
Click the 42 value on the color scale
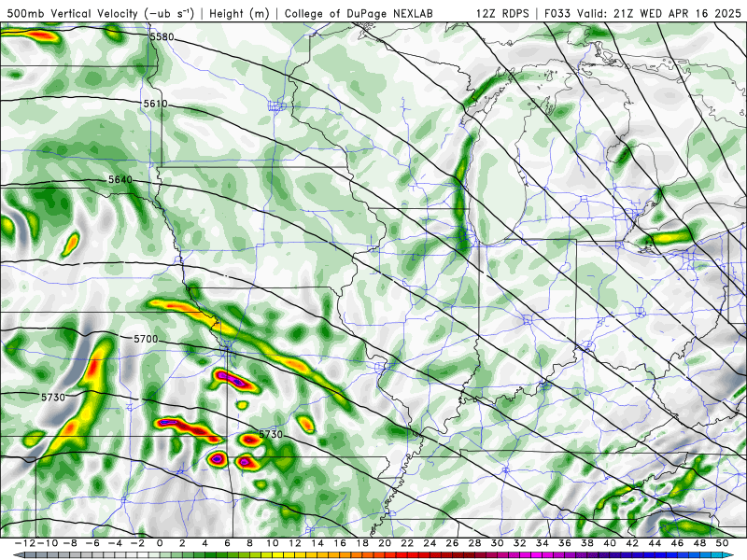pyautogui.click(x=632, y=543)
